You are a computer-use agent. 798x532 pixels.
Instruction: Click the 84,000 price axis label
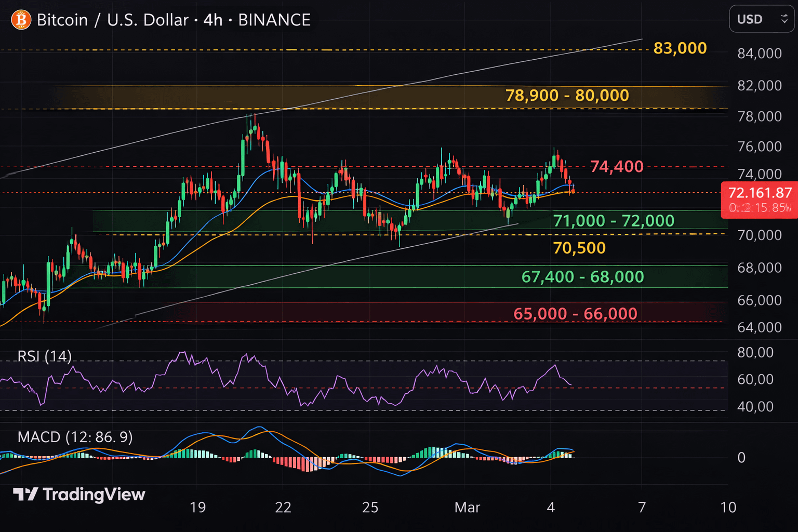coord(759,54)
